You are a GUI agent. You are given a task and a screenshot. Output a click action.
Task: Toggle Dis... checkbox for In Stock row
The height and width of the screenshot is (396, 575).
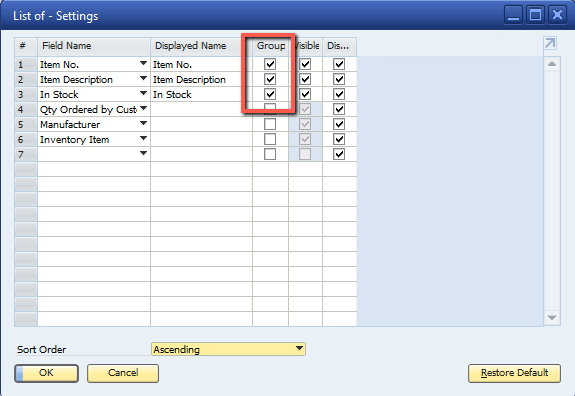[x=339, y=94]
